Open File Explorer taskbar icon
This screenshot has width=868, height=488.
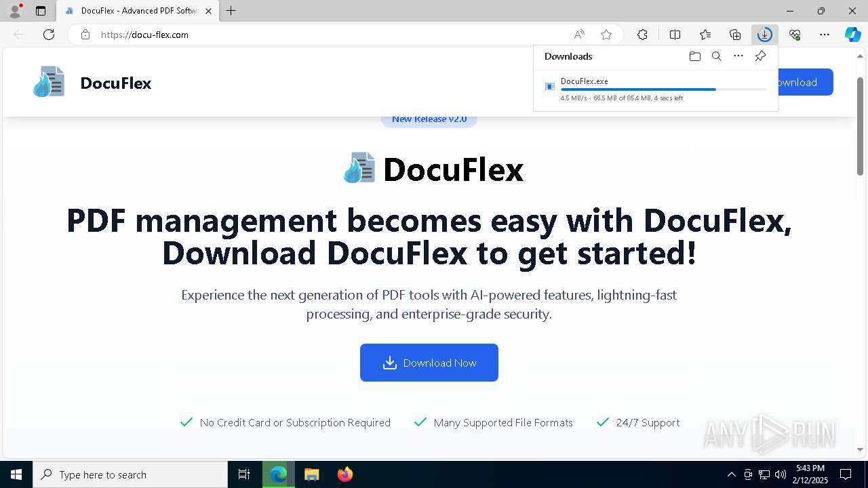(311, 474)
